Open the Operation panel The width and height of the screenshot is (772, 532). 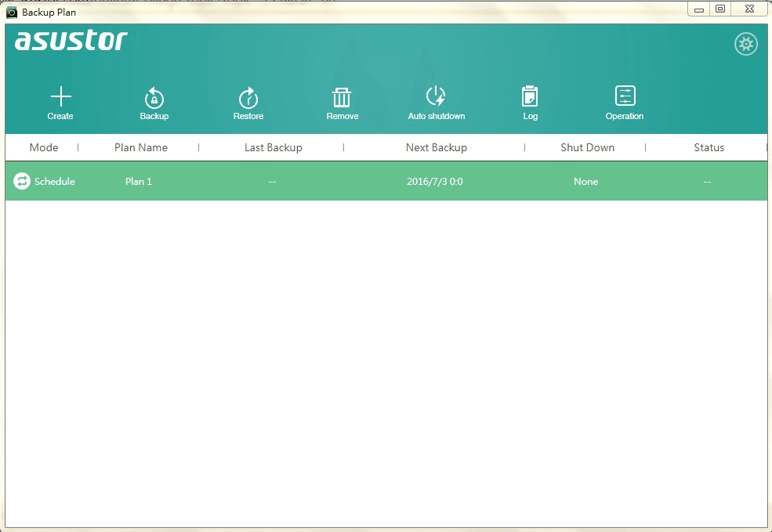click(625, 96)
